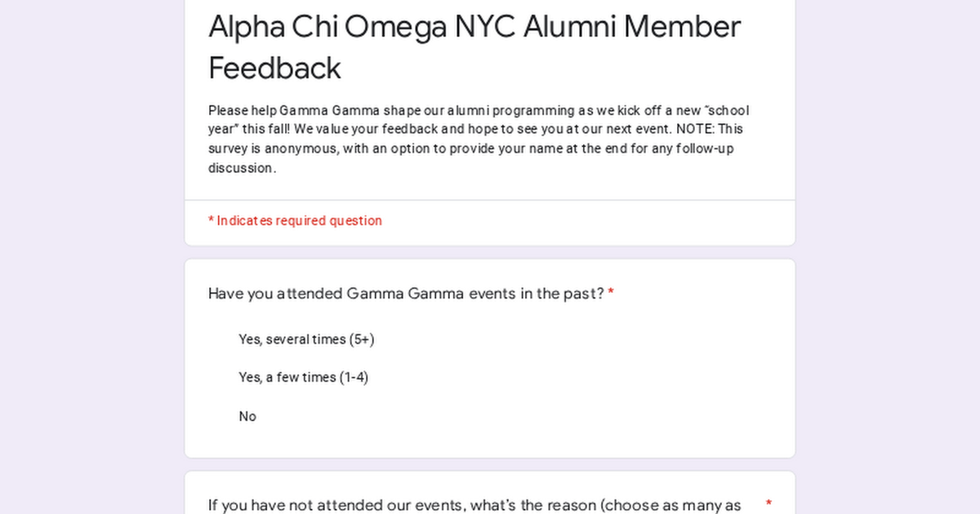Click the word 'Feedback' in the title
The height and width of the screenshot is (514, 980).
[x=274, y=68]
